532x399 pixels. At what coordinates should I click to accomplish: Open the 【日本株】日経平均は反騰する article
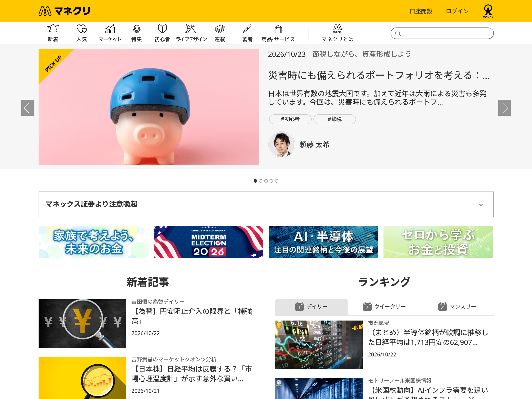pos(192,374)
